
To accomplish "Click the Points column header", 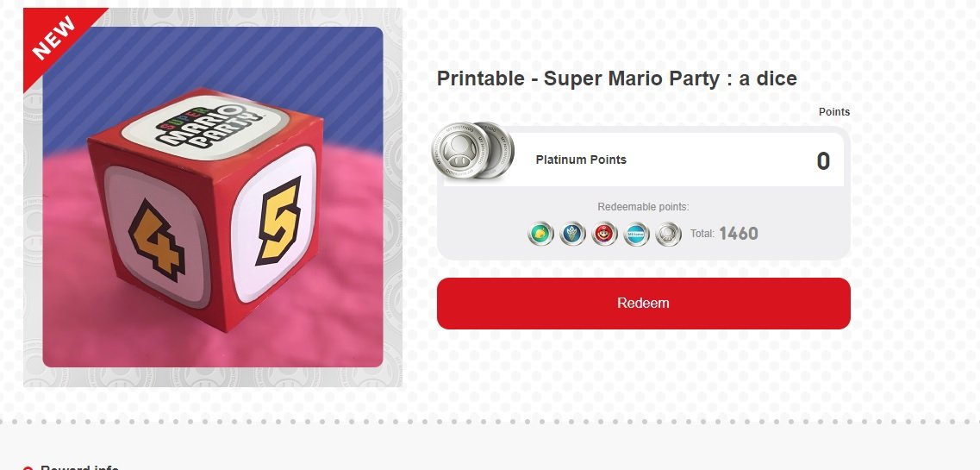I will [x=833, y=112].
